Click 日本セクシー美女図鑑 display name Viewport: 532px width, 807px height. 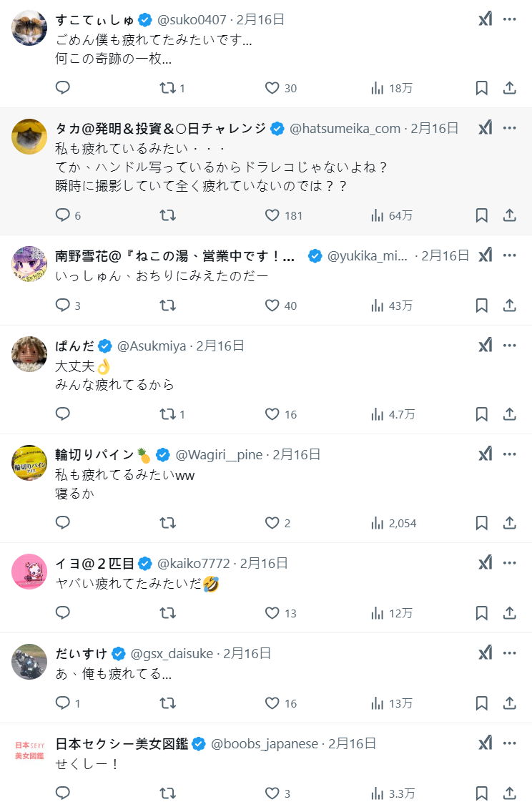(122, 743)
